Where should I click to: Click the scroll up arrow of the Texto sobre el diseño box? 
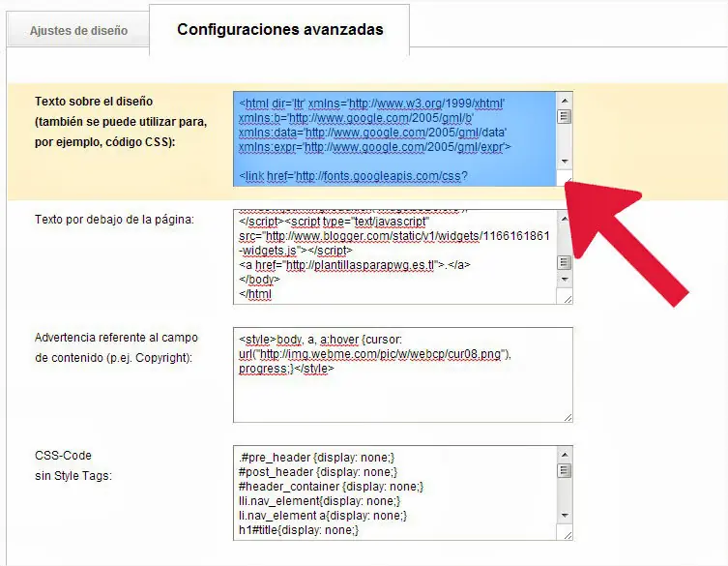[x=565, y=101]
